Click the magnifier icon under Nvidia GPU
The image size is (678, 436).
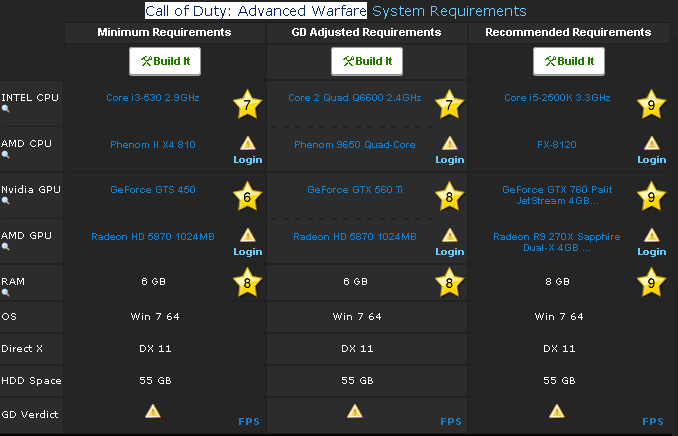(5, 200)
